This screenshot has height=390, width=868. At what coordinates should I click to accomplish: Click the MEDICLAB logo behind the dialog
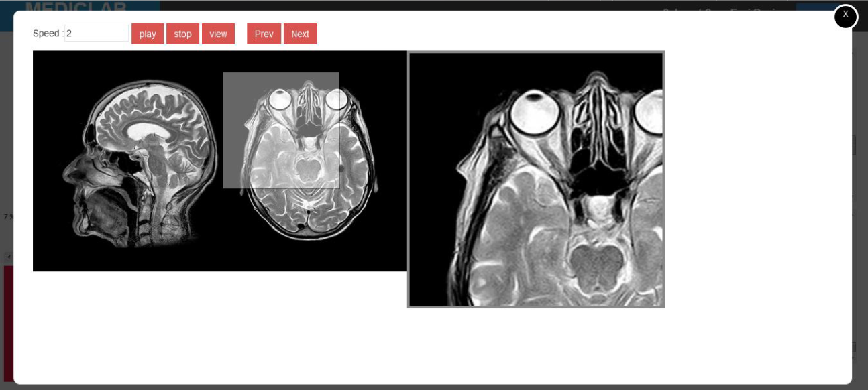point(76,7)
